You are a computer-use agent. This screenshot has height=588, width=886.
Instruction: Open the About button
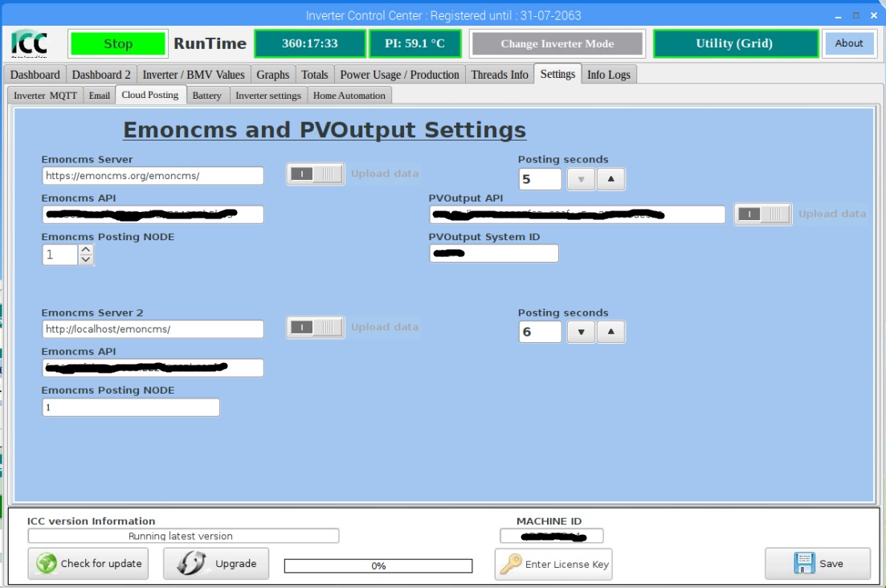click(849, 43)
